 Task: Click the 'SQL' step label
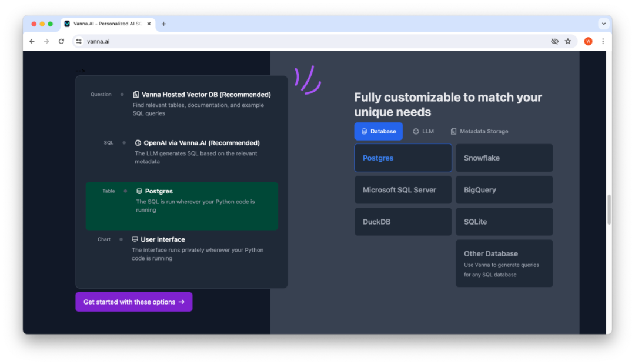coord(109,143)
